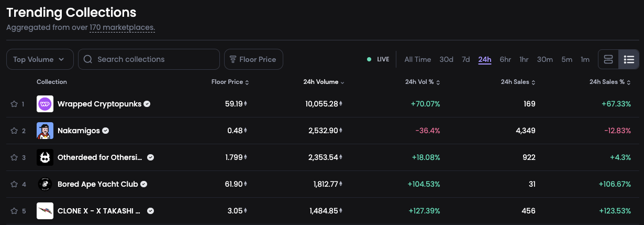Sort by Floor Price column
This screenshot has width=644, height=225.
pyautogui.click(x=230, y=82)
